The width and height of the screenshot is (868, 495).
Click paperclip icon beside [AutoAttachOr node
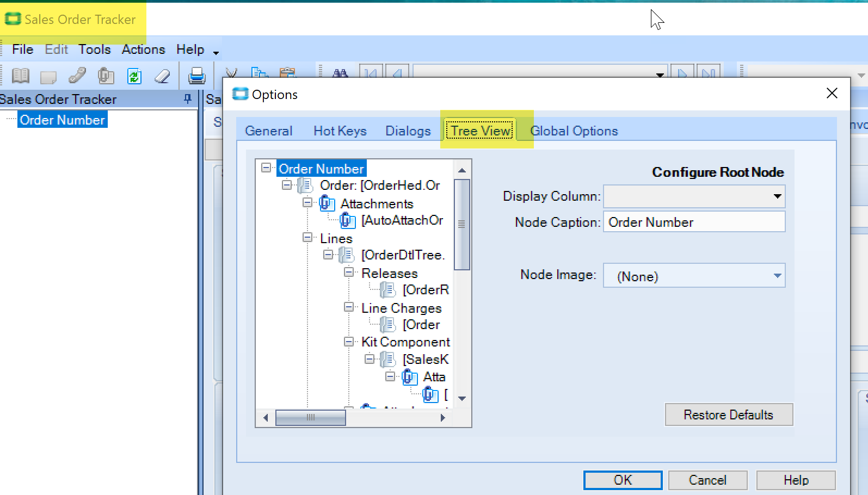coord(347,220)
